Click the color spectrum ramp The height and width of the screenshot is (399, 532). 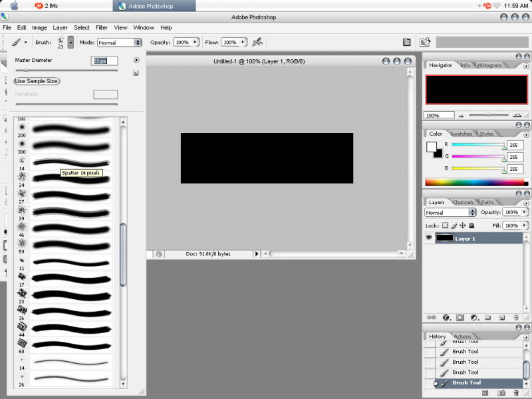[476, 182]
